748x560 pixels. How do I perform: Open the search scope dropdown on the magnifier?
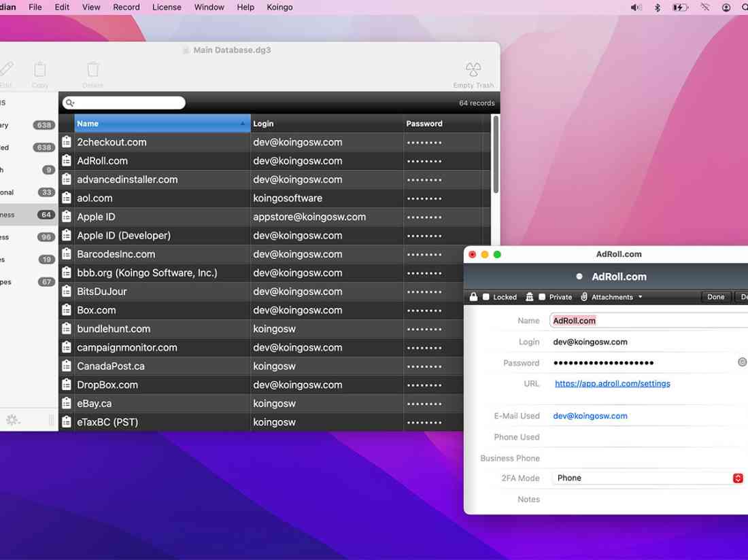click(69, 102)
